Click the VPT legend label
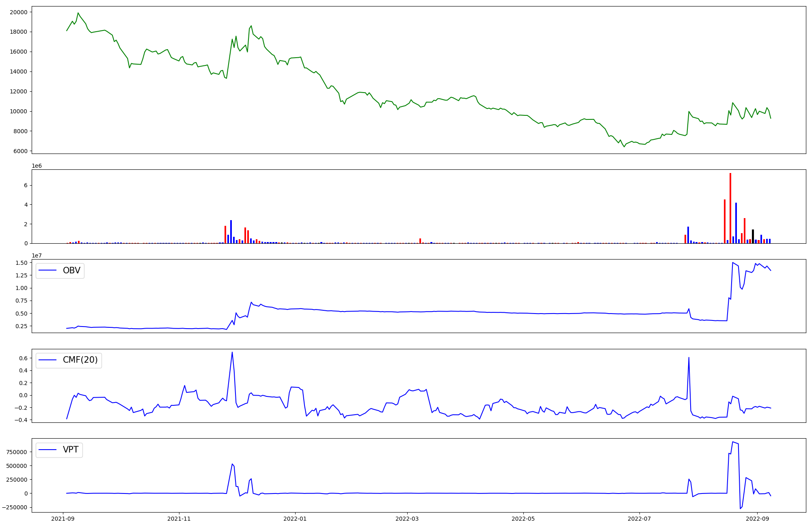Viewport: 812px width, 528px height. coord(71,450)
